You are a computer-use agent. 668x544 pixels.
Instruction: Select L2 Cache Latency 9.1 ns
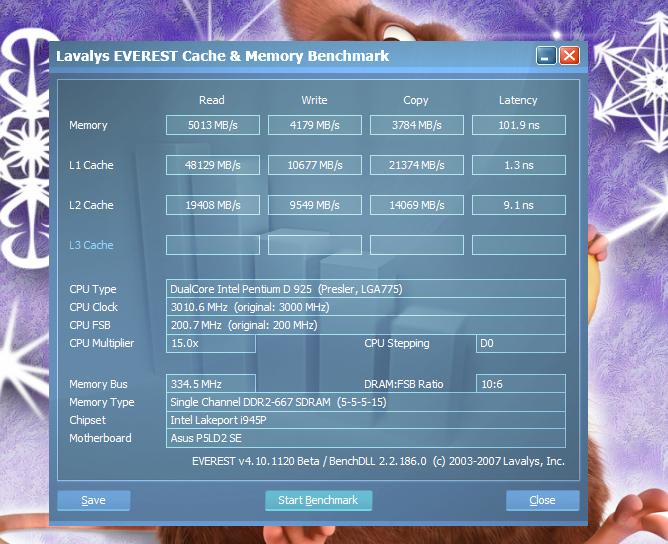pos(519,205)
